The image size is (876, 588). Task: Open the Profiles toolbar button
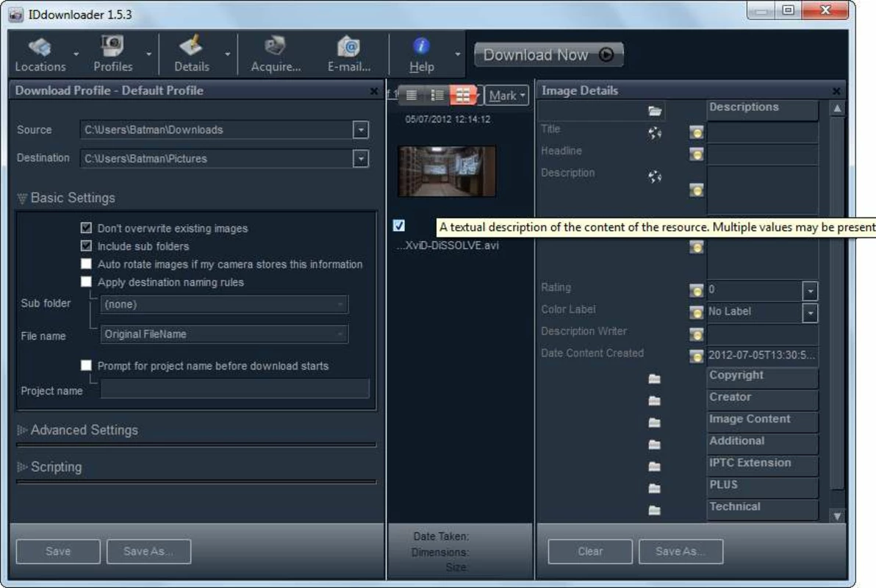coord(113,55)
